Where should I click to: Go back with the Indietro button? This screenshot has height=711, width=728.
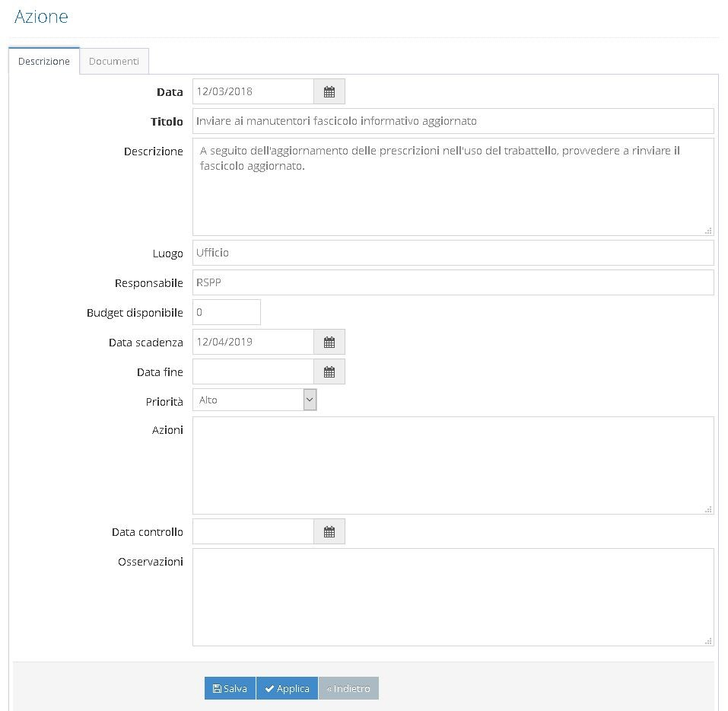pyautogui.click(x=348, y=688)
